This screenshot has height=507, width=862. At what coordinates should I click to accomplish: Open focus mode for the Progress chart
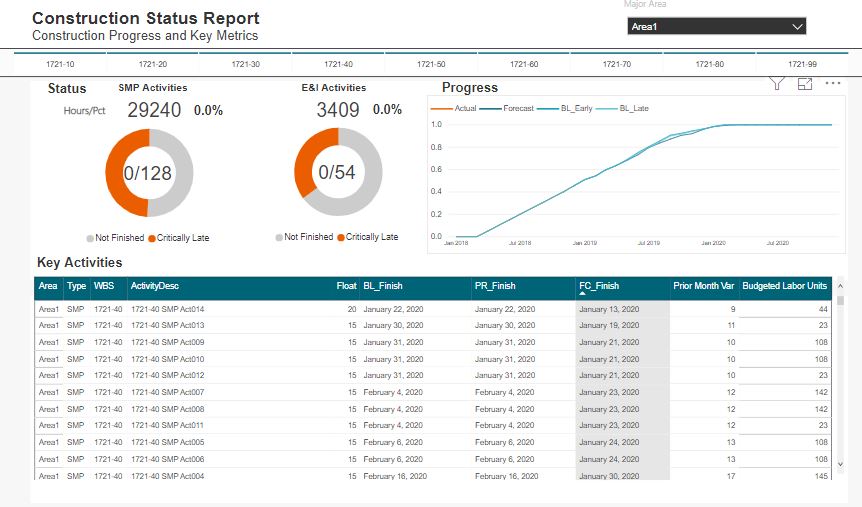pyautogui.click(x=805, y=85)
